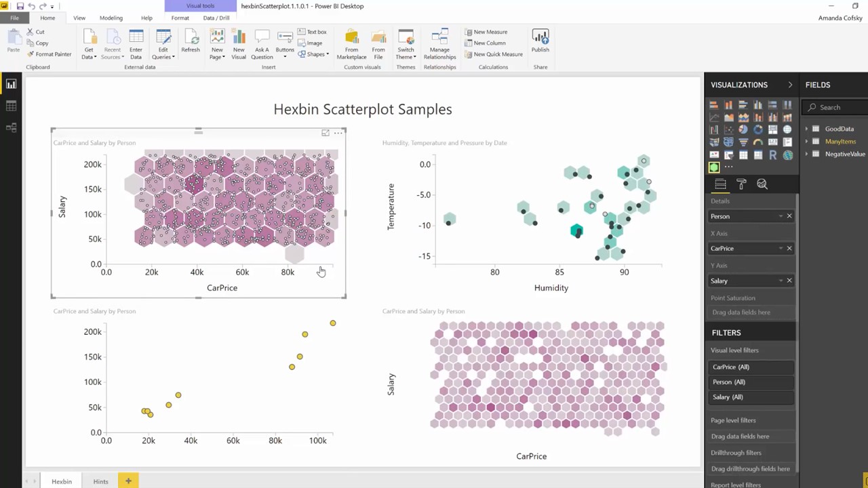Screen dimensions: 868x488
Task: Open More options on the selected visual
Action: click(x=338, y=133)
